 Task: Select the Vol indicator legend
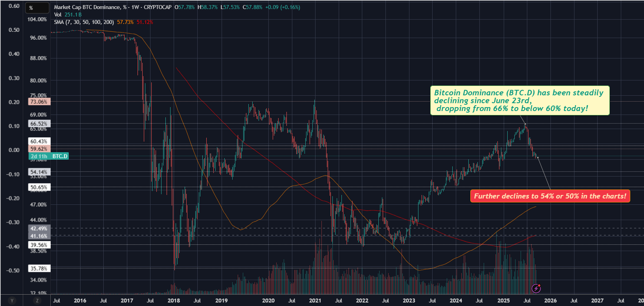pos(58,15)
